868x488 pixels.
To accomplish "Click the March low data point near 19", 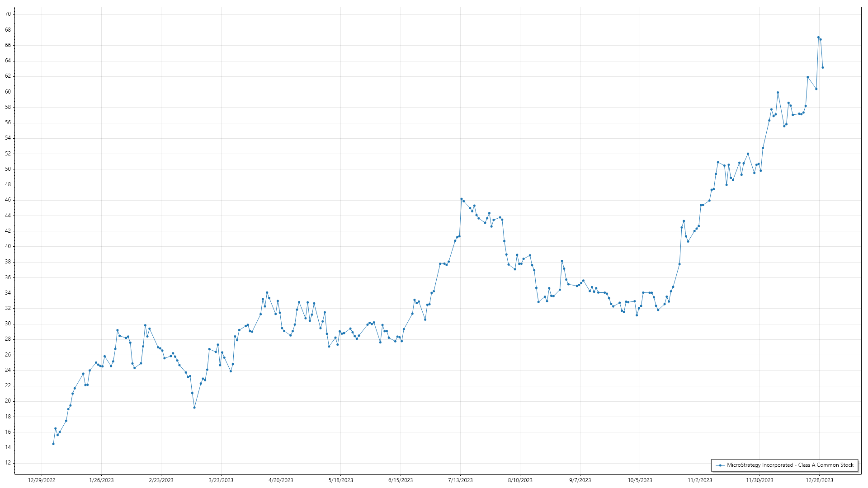I will click(194, 408).
